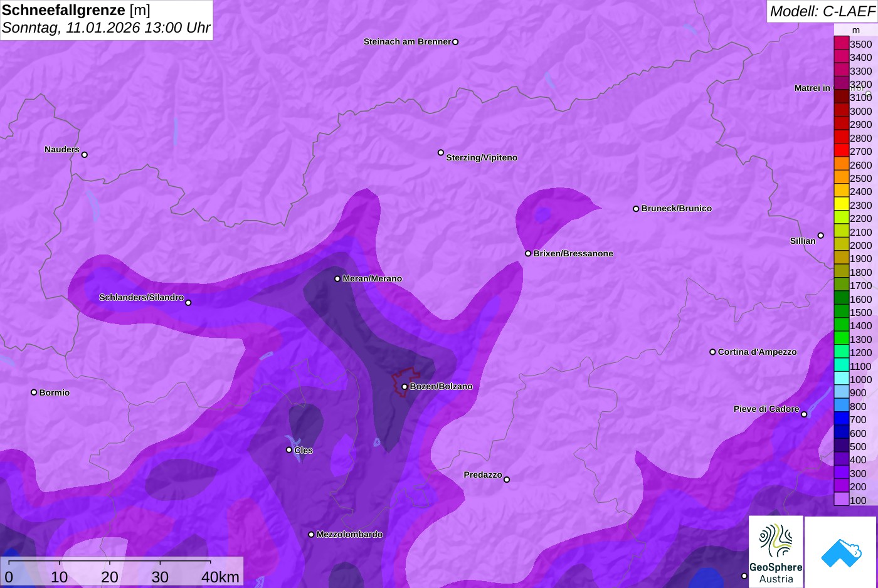Image resolution: width=878 pixels, height=588 pixels.
Task: Click the legend value 3000
Action: pyautogui.click(x=860, y=111)
